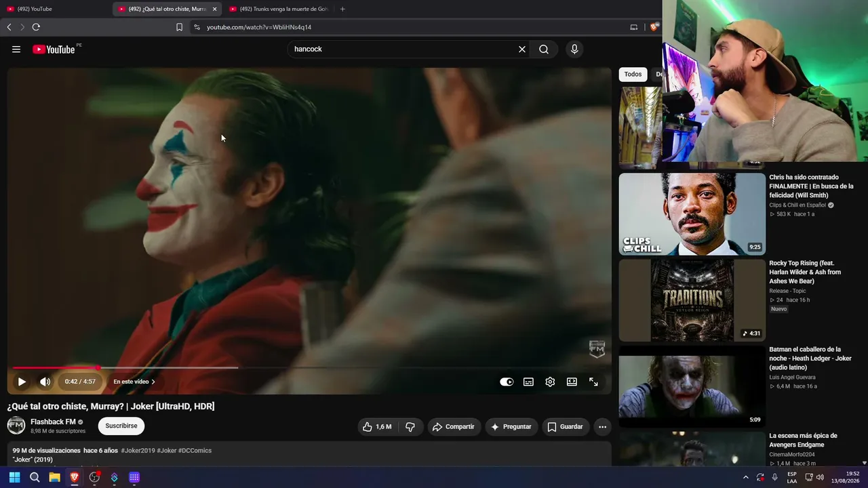This screenshot has width=868, height=488.
Task: Play the Joker video
Action: [22, 382]
